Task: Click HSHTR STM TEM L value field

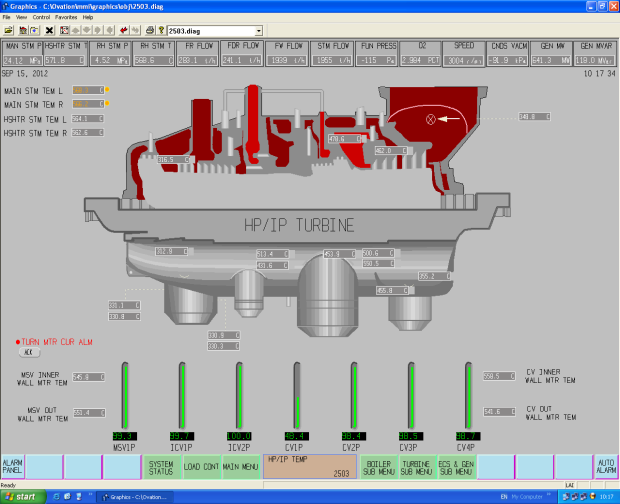Action: [87, 119]
